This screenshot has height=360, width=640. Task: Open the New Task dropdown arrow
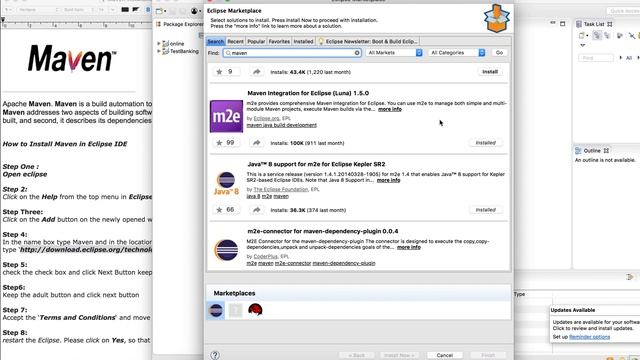pos(587,36)
